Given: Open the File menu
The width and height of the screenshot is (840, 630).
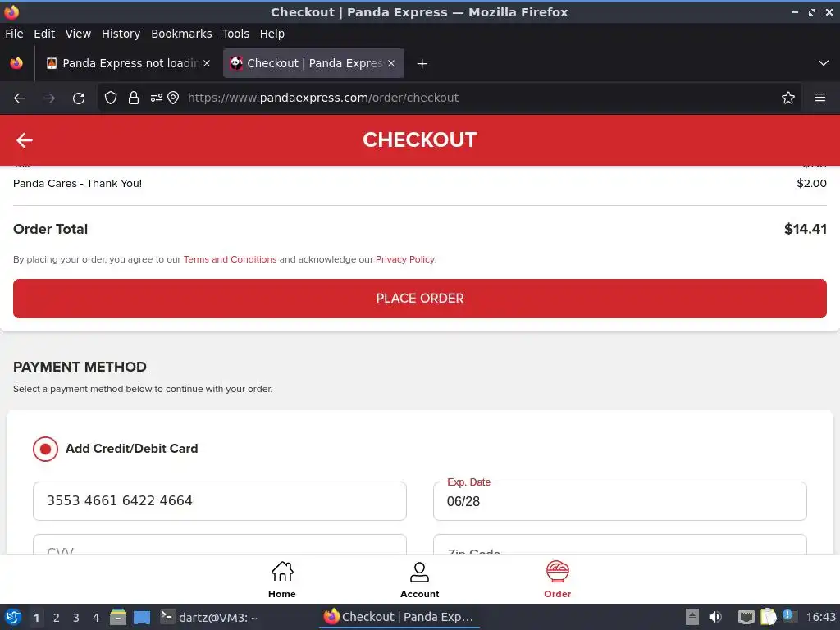Looking at the screenshot, I should [x=14, y=34].
